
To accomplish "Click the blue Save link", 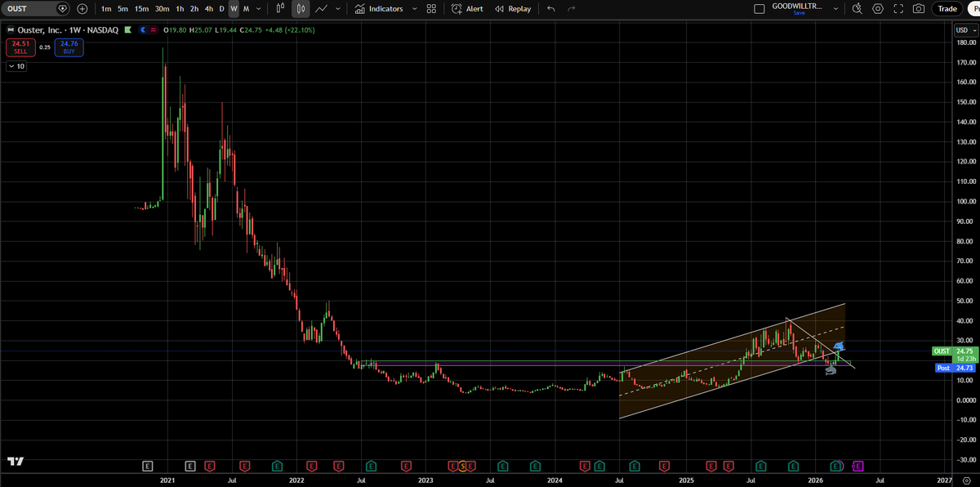I will [x=798, y=13].
